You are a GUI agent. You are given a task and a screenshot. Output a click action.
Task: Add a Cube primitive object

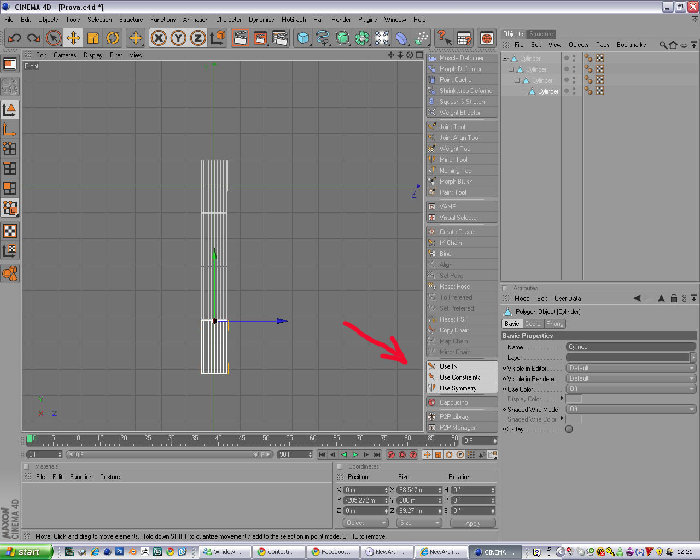pos(303,38)
